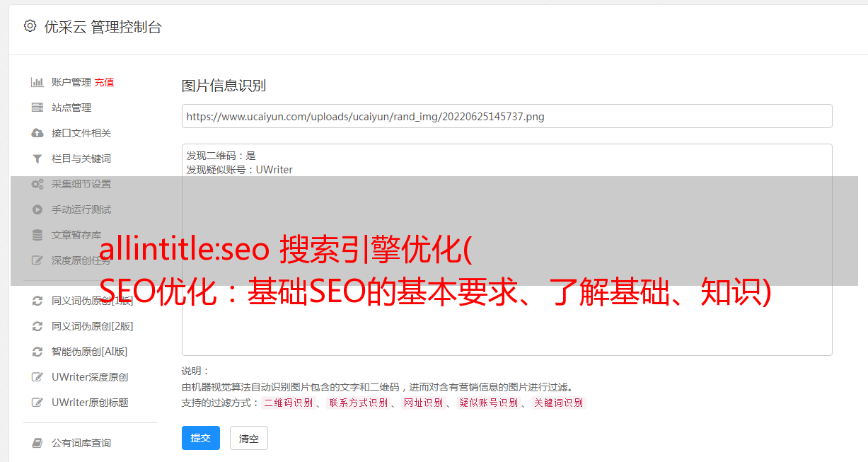
Task: Select UWriter深度原创 in the sidebar
Action: pos(90,377)
